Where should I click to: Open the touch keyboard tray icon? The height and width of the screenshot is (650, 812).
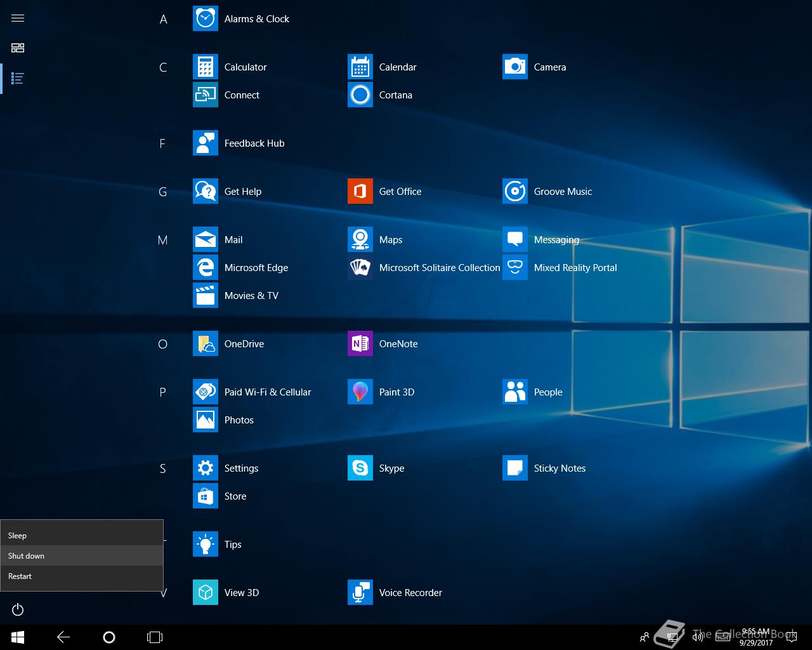pyautogui.click(x=723, y=637)
